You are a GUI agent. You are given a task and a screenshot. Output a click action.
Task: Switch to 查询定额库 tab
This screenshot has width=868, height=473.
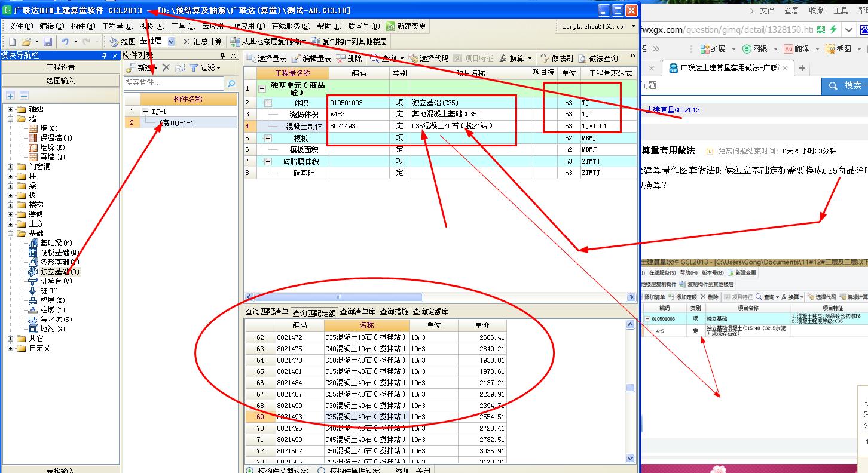click(430, 312)
